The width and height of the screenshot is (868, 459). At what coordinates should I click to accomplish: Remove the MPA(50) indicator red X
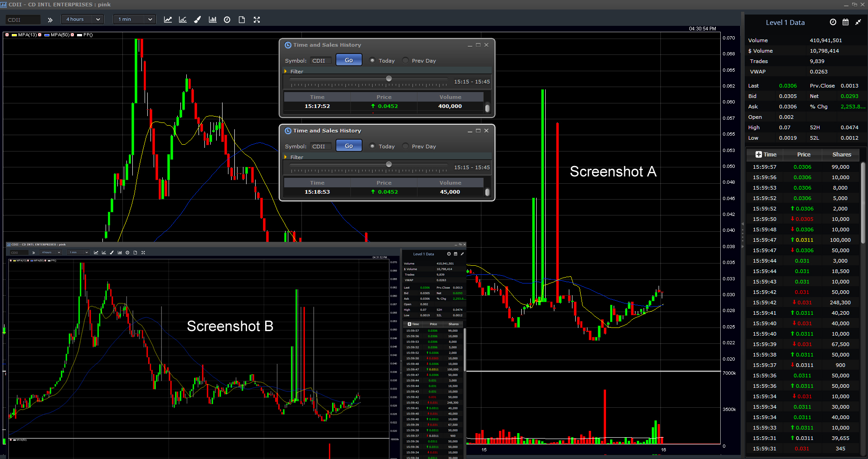tap(40, 35)
